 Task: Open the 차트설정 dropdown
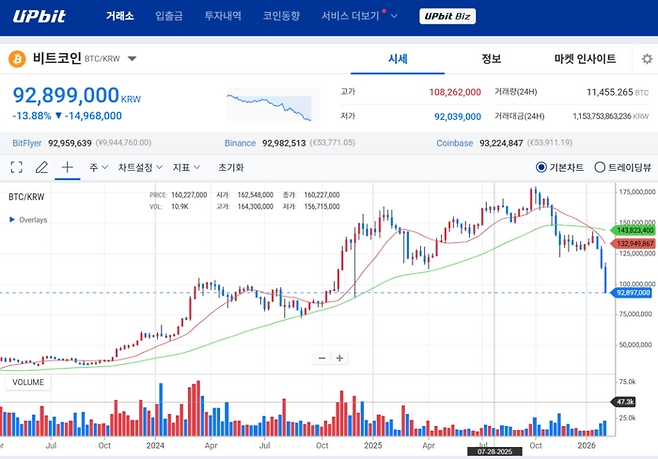[140, 167]
